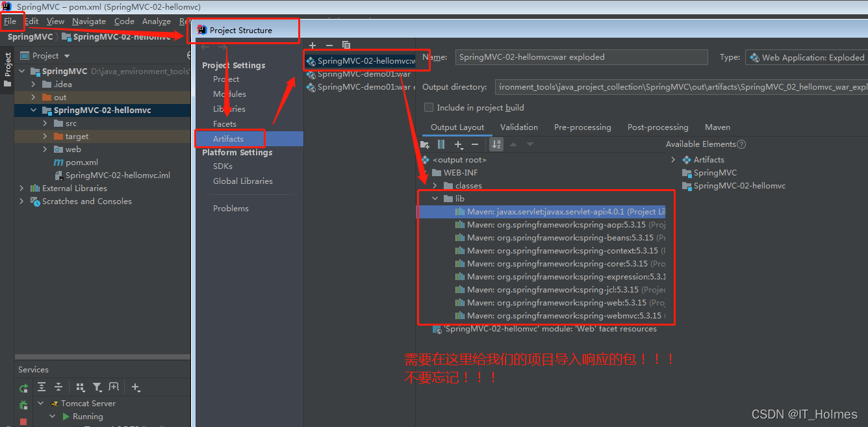Open the Code menu
Image resolution: width=868 pixels, height=427 pixels.
124,21
